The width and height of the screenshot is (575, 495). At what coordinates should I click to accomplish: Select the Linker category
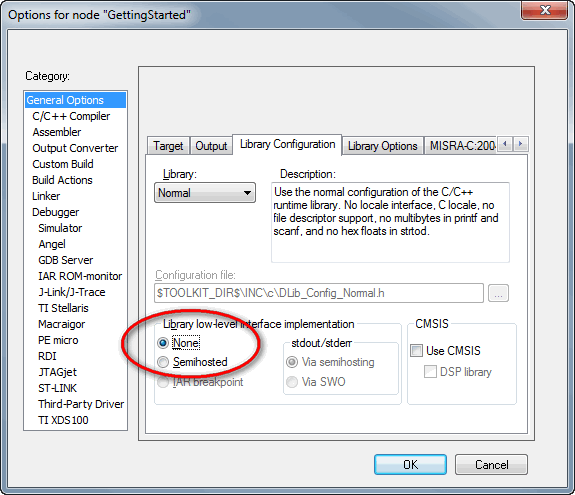click(x=46, y=196)
